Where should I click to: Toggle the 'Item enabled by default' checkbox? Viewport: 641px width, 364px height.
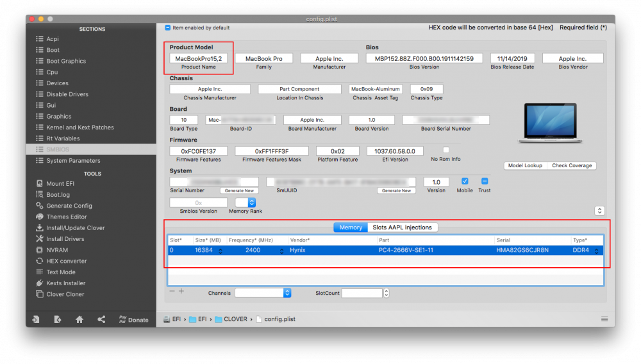click(x=167, y=28)
